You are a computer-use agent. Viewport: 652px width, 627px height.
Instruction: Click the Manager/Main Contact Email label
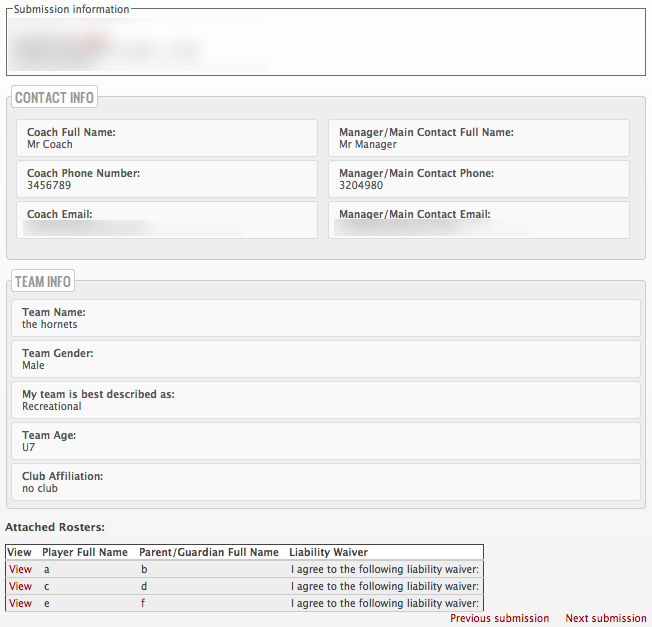click(415, 214)
